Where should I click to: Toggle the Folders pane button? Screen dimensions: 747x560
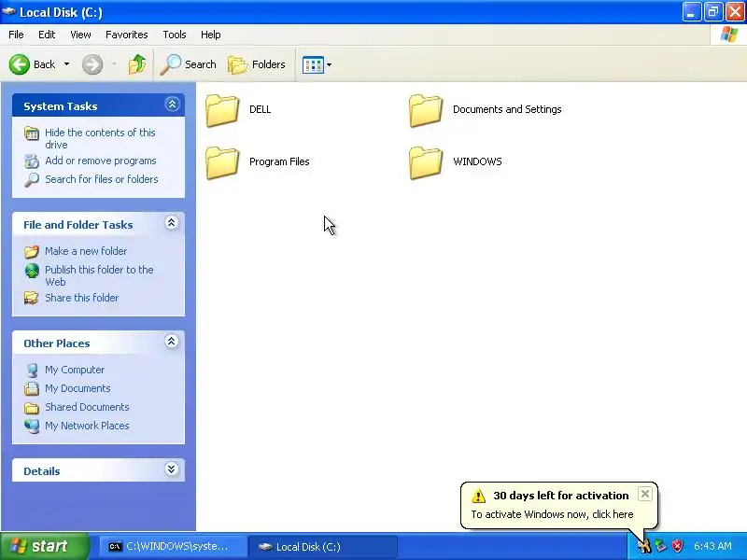(x=257, y=64)
